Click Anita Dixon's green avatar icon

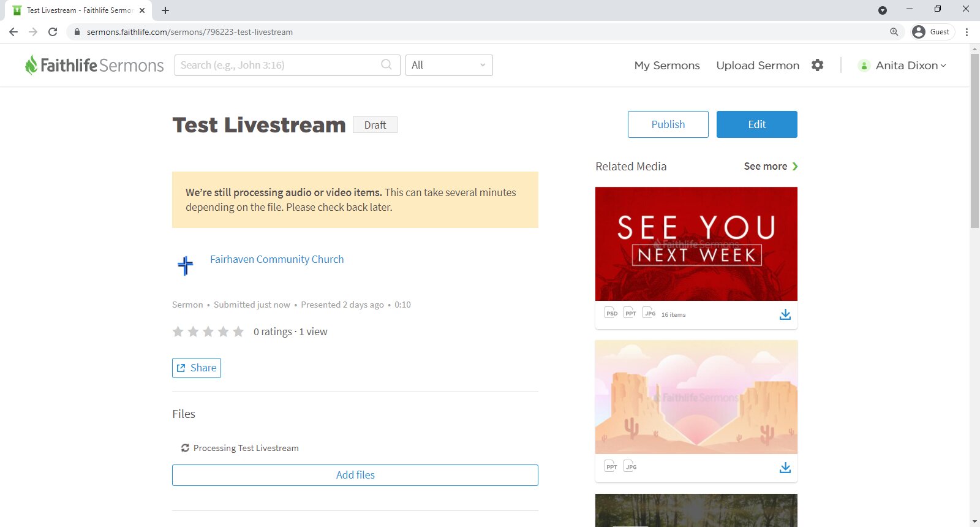(864, 66)
